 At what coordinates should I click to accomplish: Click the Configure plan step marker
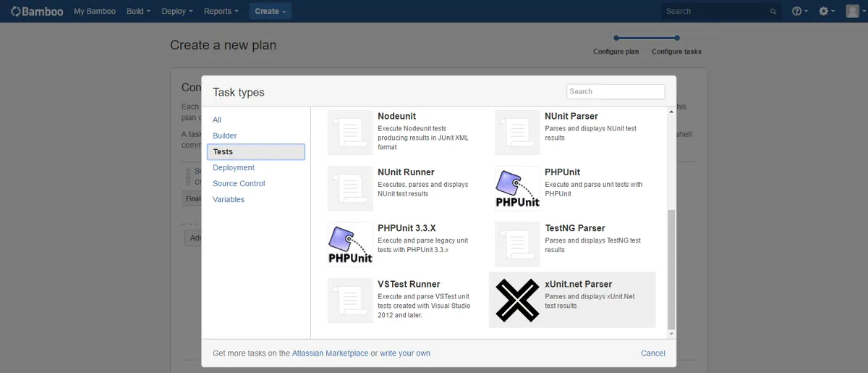coord(616,38)
